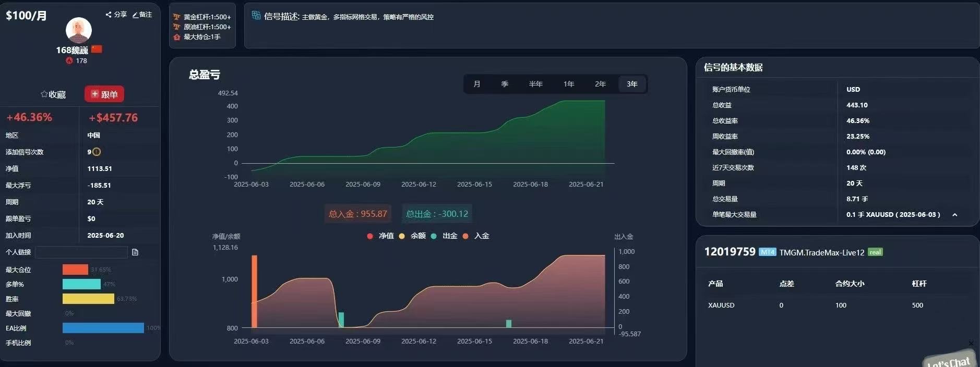Click the red flame popularity icon 178

pos(69,61)
